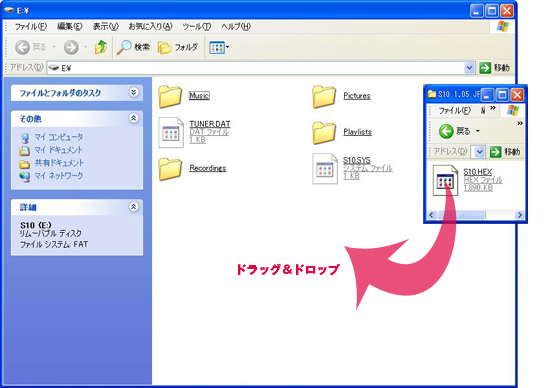Viewport: 550px width, 388px height.
Task: Click the Recordings folder name link
Action: pyautogui.click(x=208, y=168)
